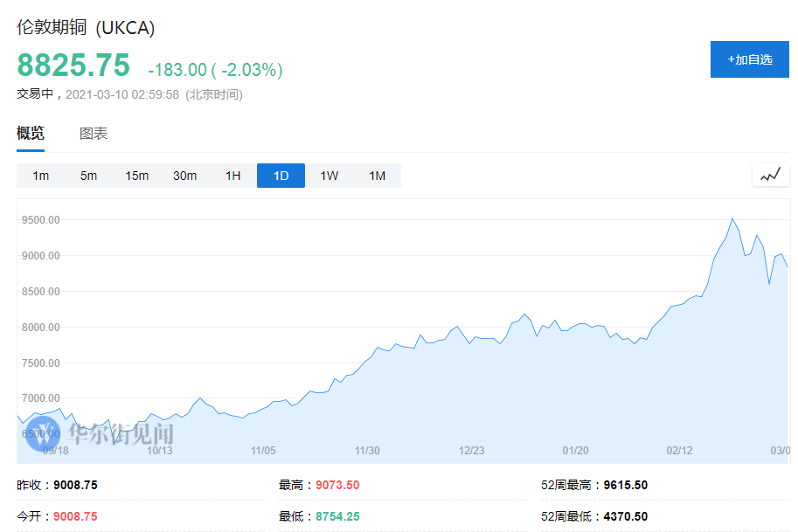Click the 伦敦期铜 (UKCA) title
The width and height of the screenshot is (798, 532).
(86, 28)
